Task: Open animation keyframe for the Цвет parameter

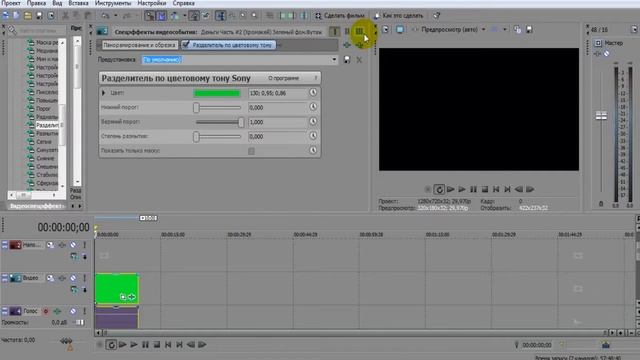Action: coord(313,93)
